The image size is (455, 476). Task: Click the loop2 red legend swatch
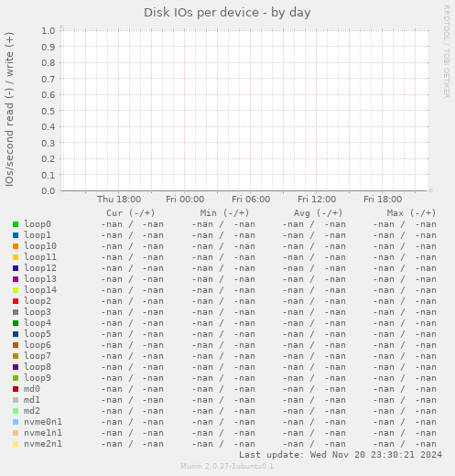(x=16, y=301)
